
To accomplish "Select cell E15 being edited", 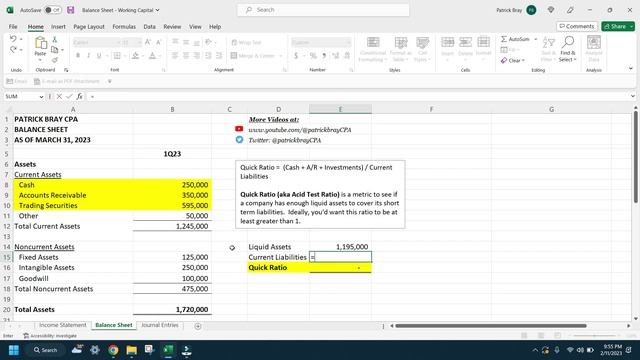I will coord(340,257).
